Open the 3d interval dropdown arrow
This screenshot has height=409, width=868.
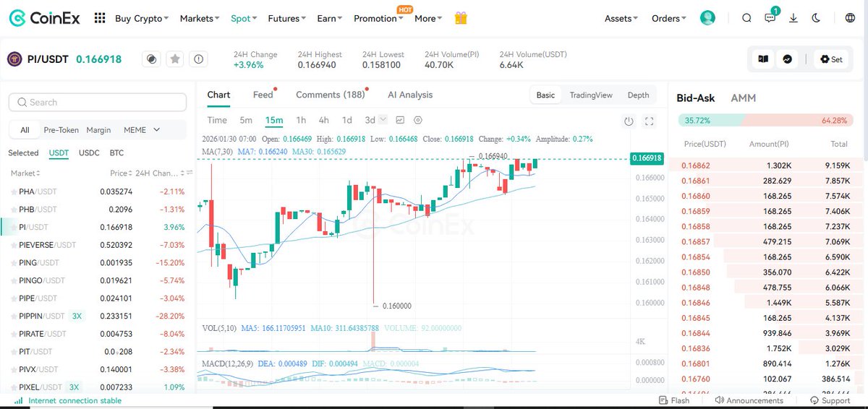coord(382,120)
